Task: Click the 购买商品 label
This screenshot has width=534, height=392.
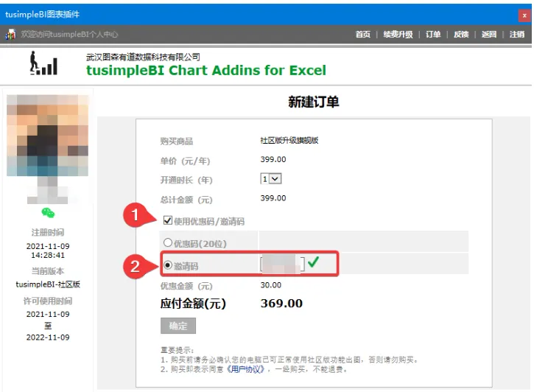Action: pyautogui.click(x=177, y=141)
